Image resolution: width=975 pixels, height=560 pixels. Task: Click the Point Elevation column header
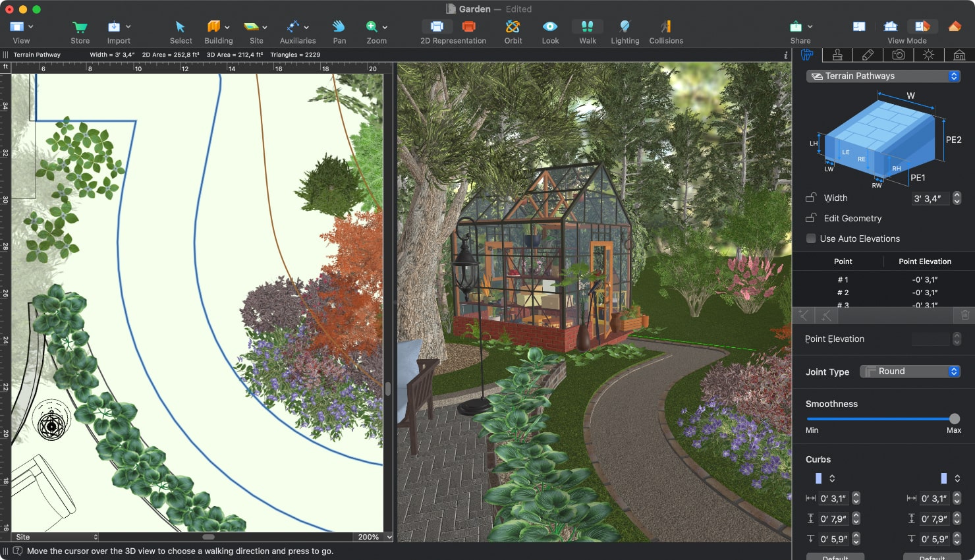pyautogui.click(x=924, y=262)
